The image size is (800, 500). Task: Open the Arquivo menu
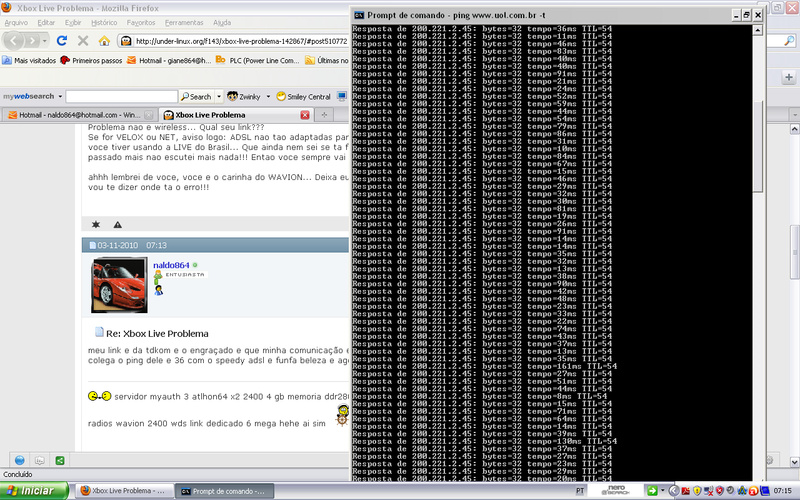pos(16,22)
